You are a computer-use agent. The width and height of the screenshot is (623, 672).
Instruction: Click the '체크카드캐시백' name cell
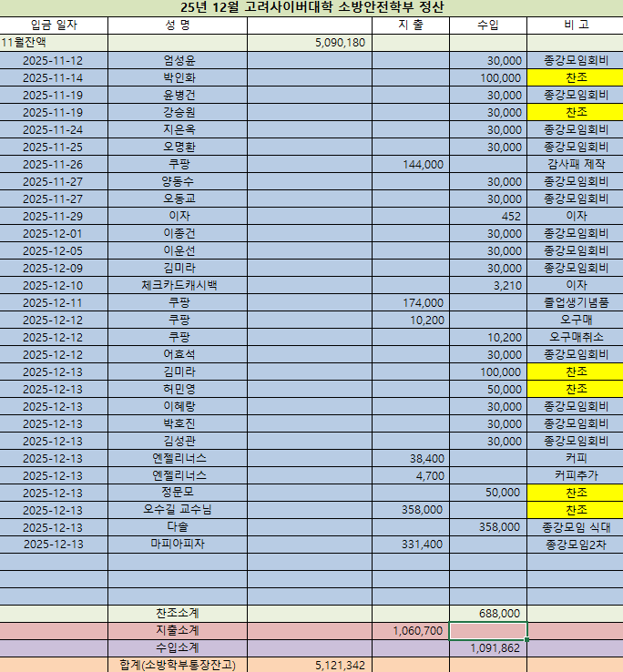point(178,285)
